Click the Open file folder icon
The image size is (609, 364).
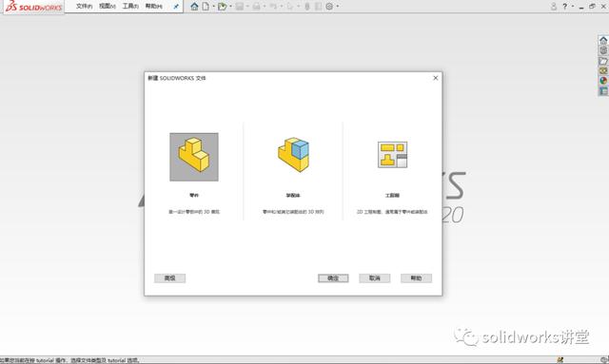[222, 7]
